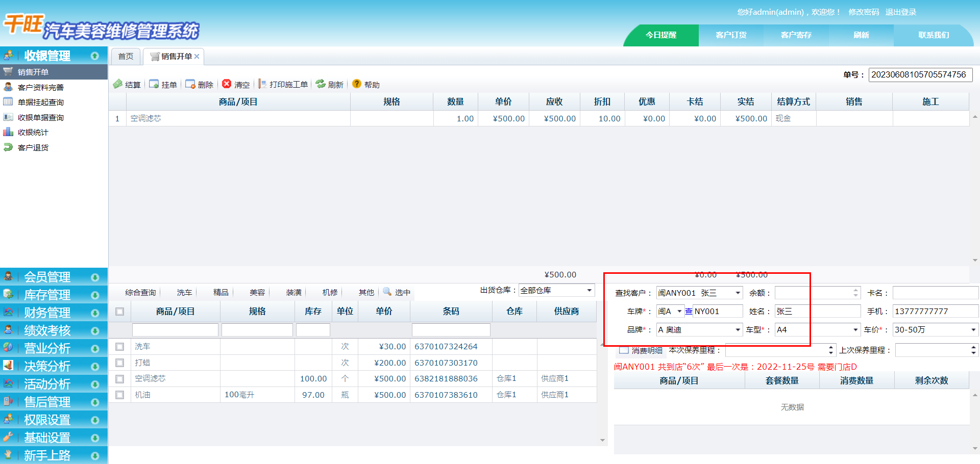
Task: Toggle the select-all checkbox in product header
Action: (x=120, y=312)
